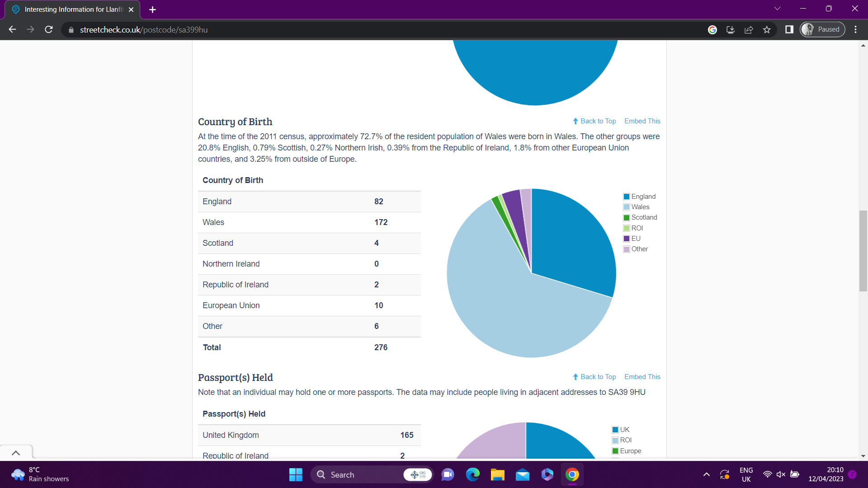
Task: Expand the system tray hidden icons chevron
Action: [x=706, y=474]
